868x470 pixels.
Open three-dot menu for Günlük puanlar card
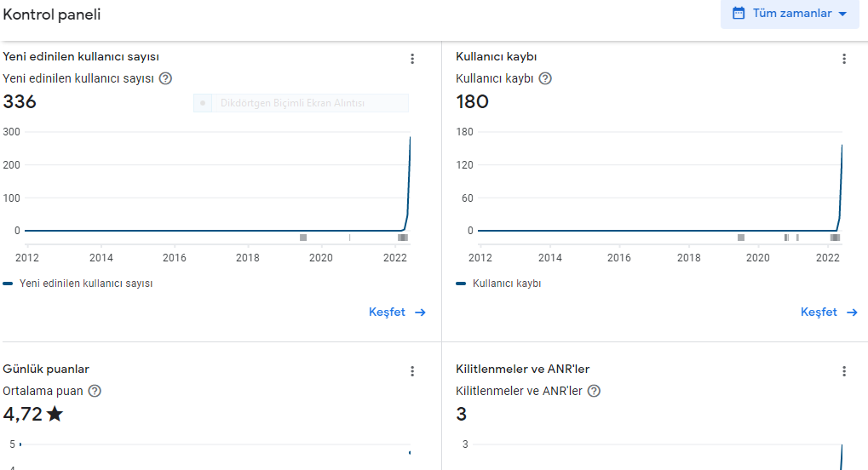coord(412,371)
